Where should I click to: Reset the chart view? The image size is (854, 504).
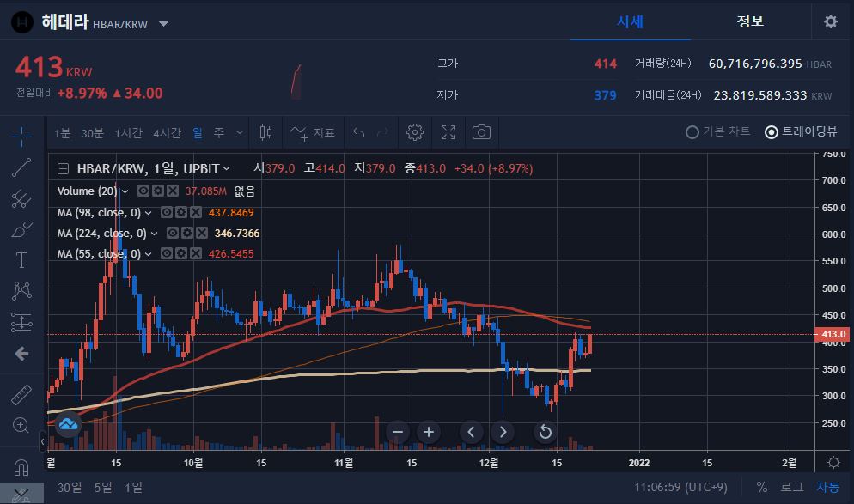click(x=546, y=432)
